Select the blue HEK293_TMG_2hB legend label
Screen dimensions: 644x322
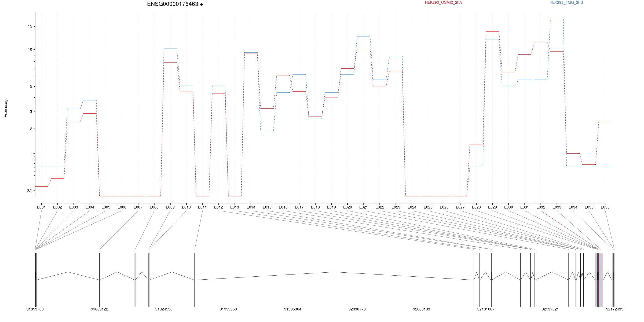coord(566,2)
